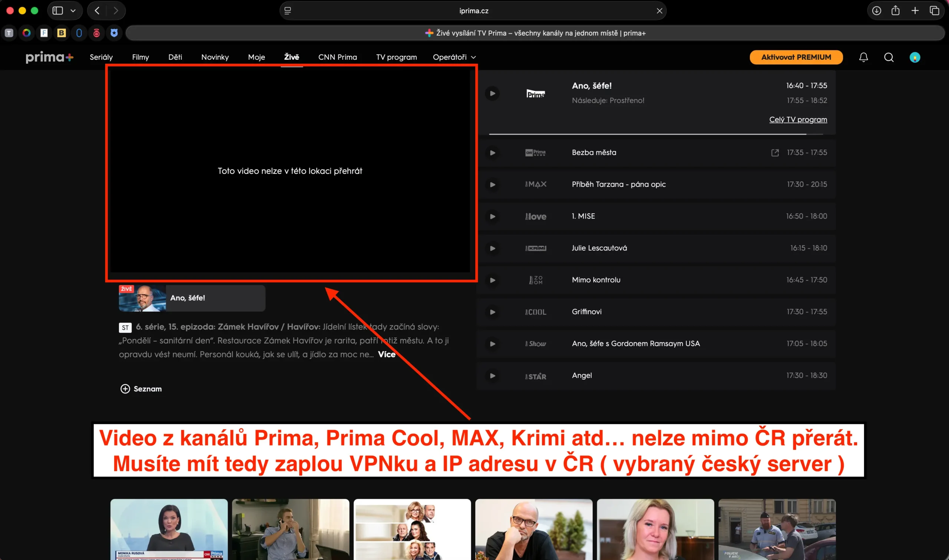The height and width of the screenshot is (560, 949).
Task: Open the TV program menu item
Action: click(x=396, y=57)
